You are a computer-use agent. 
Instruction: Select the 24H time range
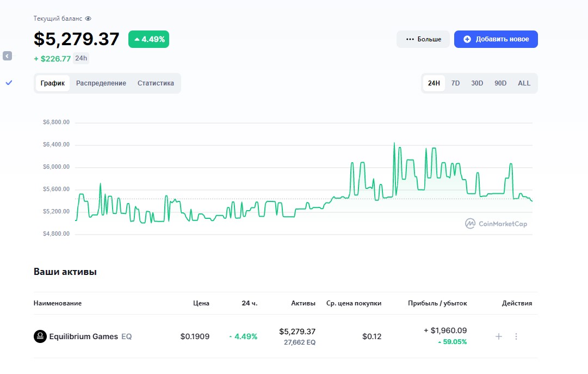(x=434, y=83)
